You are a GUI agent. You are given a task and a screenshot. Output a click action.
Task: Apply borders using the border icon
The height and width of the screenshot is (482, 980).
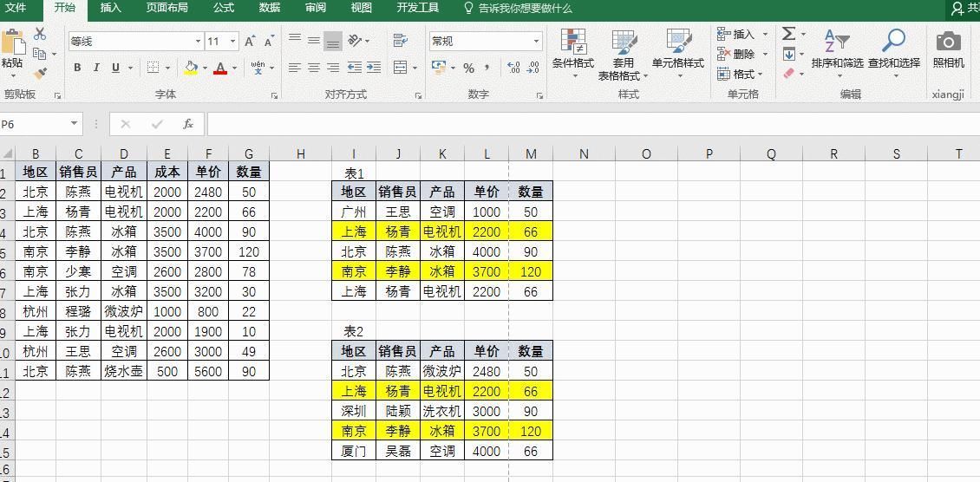[153, 68]
